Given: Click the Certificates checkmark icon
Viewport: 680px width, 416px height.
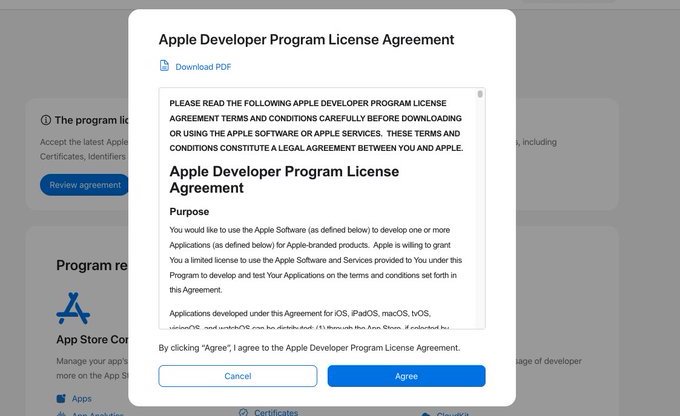Looking at the screenshot, I should [243, 412].
